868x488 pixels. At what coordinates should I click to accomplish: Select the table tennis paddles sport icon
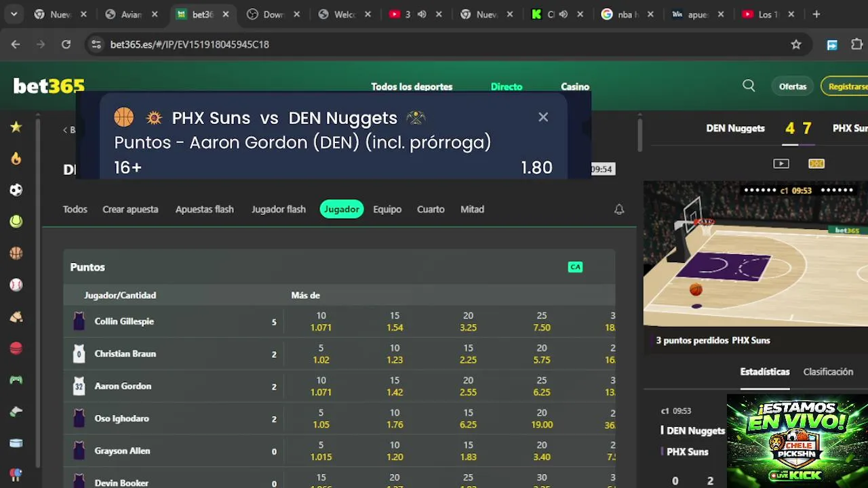click(x=16, y=474)
